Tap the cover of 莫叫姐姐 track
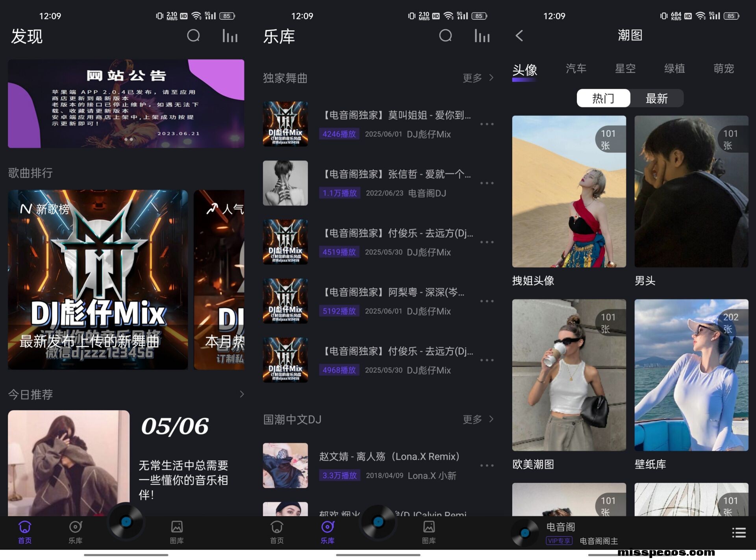Screen dimensions: 756x560 (285, 124)
